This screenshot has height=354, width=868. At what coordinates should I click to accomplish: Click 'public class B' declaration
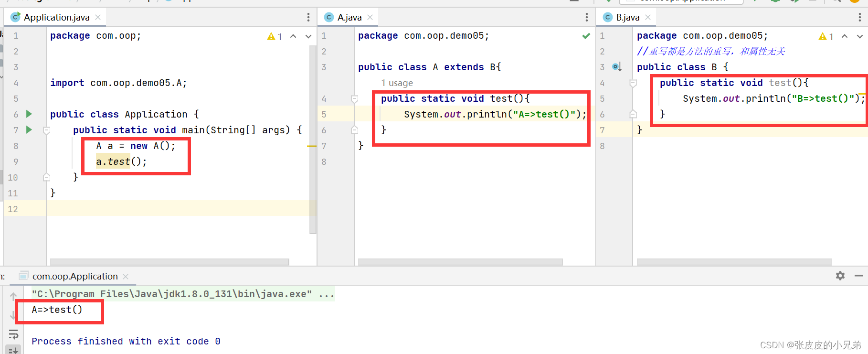[x=683, y=67]
